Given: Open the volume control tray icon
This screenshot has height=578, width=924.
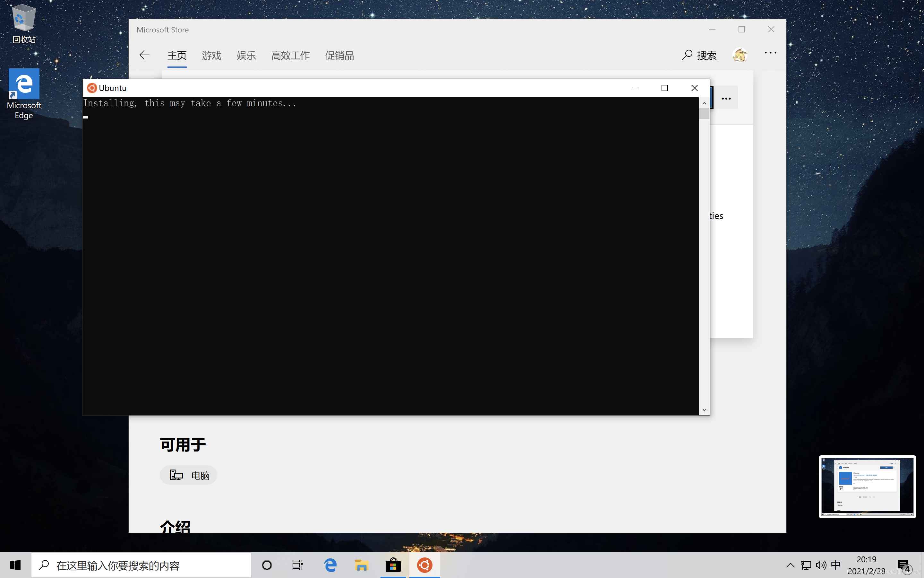Looking at the screenshot, I should [821, 565].
